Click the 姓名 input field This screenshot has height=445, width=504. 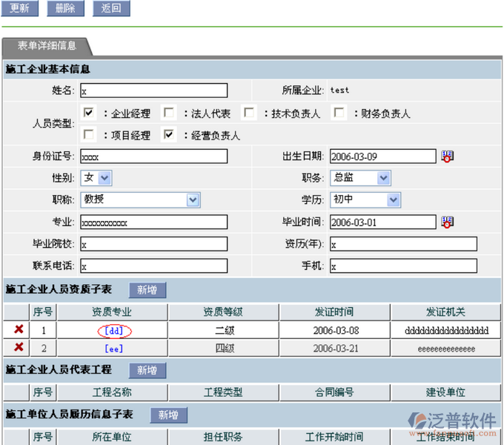[x=153, y=90]
